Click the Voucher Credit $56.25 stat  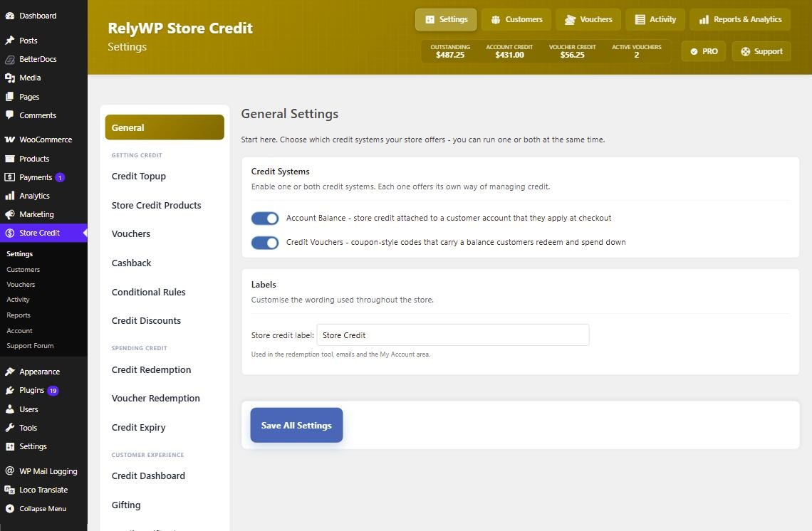point(572,51)
